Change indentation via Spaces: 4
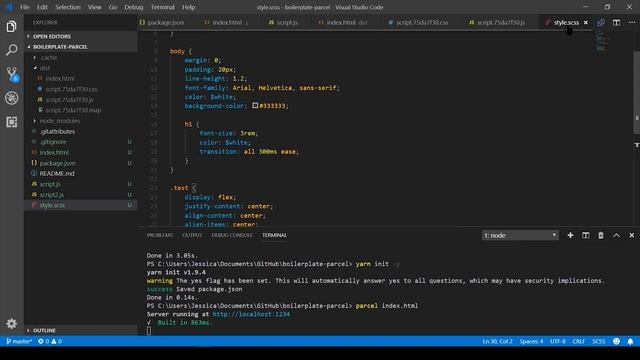This screenshot has width=640, height=360. [x=531, y=341]
